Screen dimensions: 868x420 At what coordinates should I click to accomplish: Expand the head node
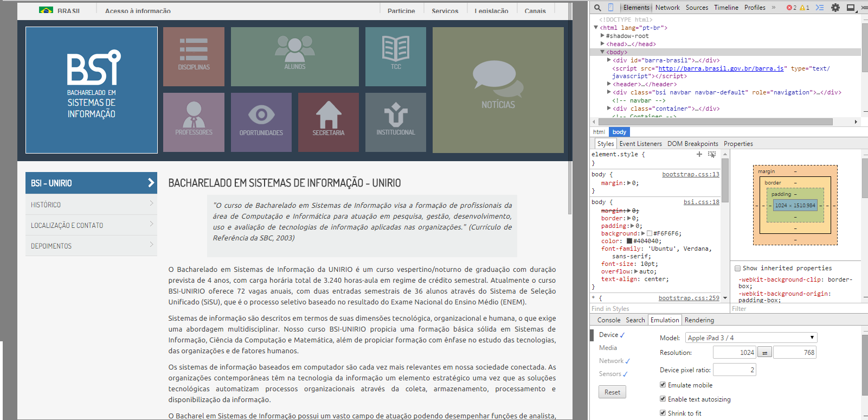(x=602, y=44)
